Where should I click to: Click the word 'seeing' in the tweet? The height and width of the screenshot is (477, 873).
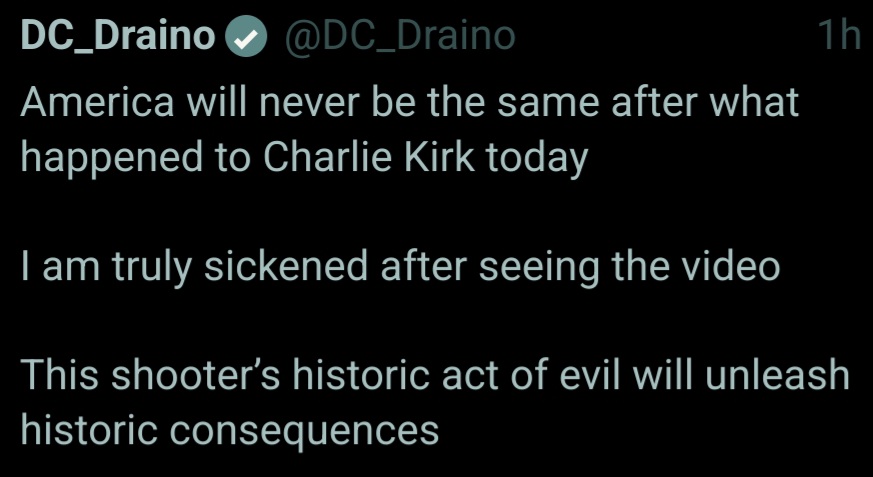538,268
